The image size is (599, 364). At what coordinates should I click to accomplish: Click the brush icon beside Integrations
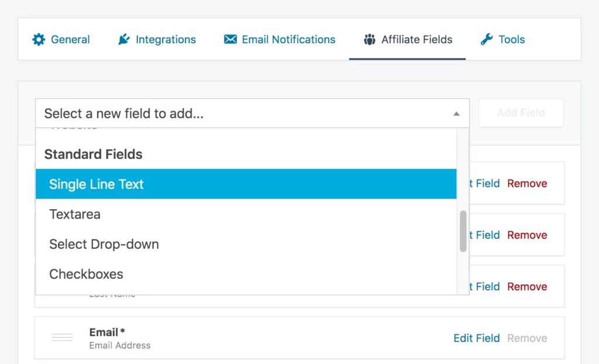[x=124, y=39]
